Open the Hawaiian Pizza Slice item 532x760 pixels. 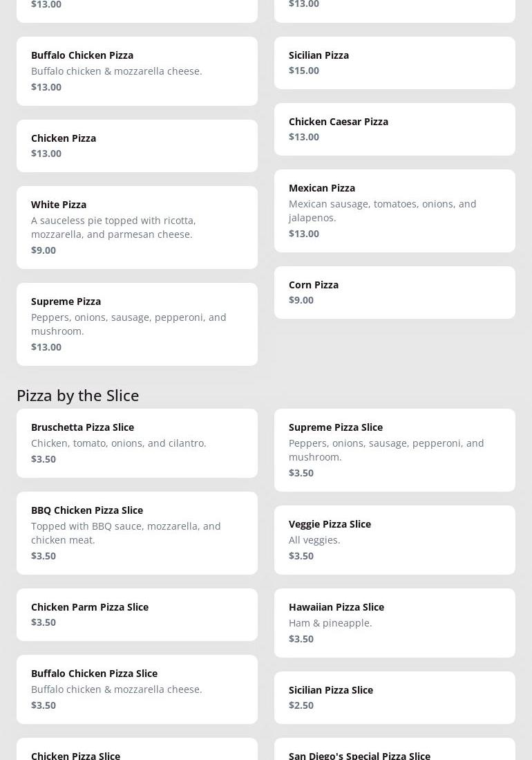click(395, 623)
